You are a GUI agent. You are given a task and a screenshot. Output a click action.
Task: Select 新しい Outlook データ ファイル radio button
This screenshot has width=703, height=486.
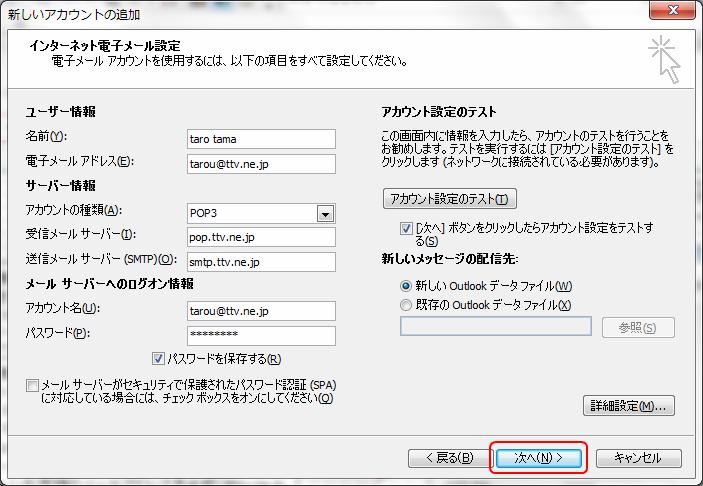[x=405, y=286]
